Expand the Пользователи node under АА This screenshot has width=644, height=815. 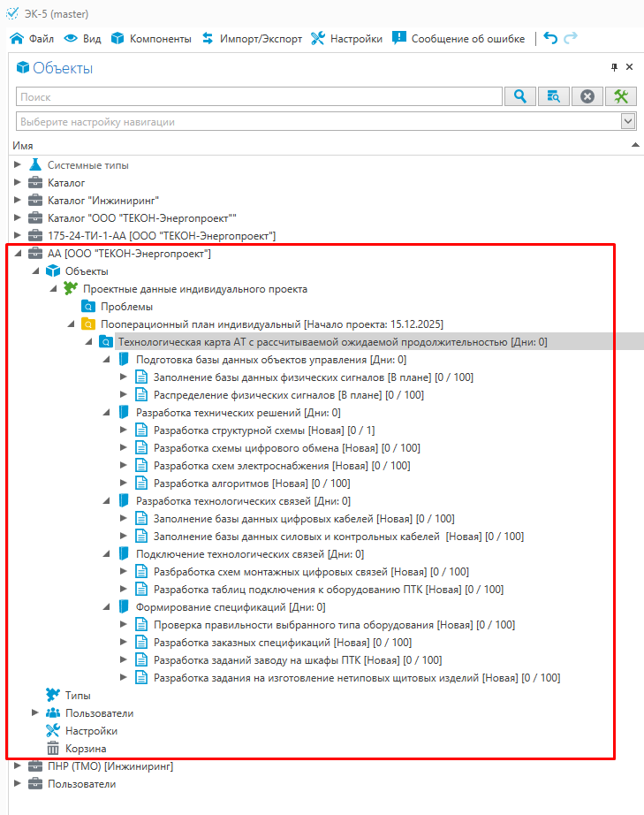point(35,713)
